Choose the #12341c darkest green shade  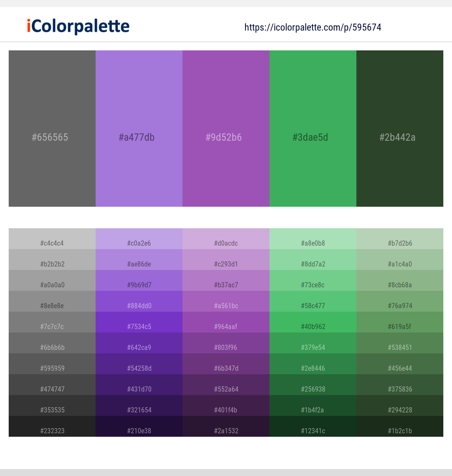tap(313, 426)
